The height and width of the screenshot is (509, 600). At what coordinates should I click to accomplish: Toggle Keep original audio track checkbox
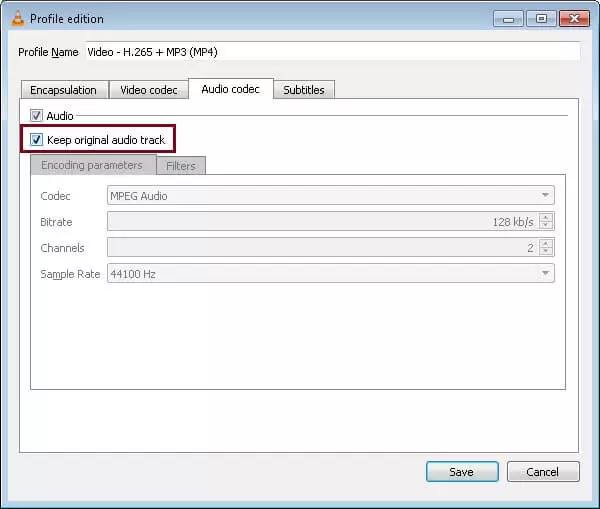click(36, 140)
